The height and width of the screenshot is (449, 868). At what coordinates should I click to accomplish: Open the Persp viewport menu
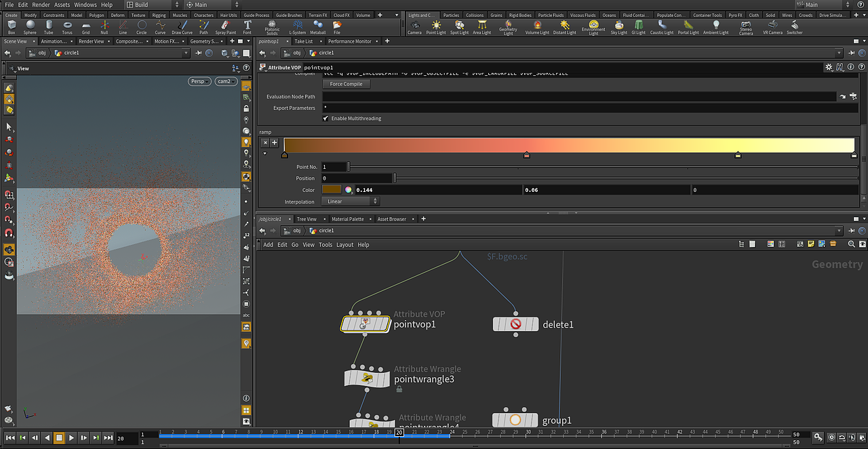199,81
